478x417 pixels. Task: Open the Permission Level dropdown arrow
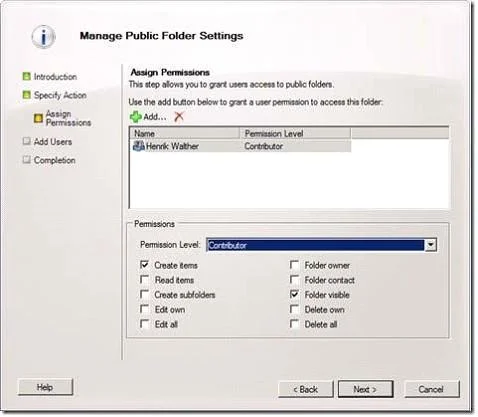click(430, 245)
